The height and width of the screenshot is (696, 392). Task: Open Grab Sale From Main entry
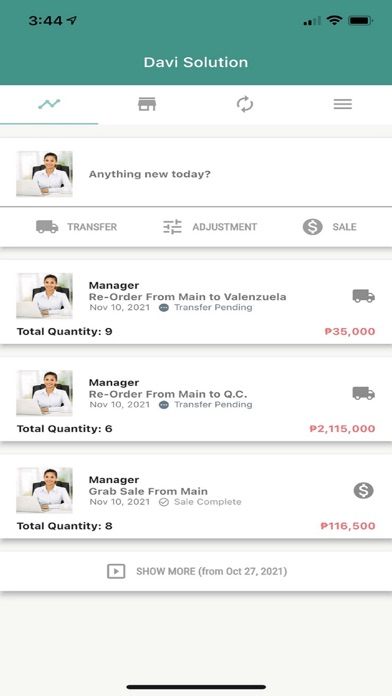click(x=196, y=496)
